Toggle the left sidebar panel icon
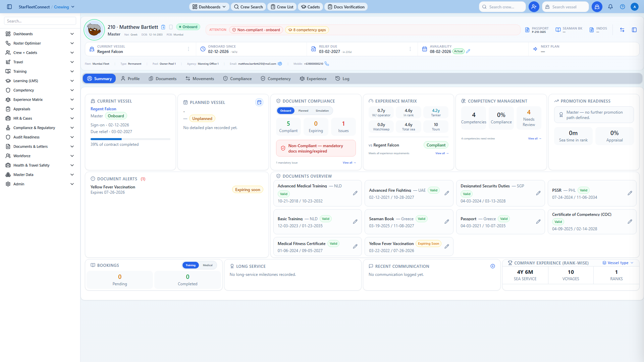Screen dimensions: 644x362 coord(9,7)
